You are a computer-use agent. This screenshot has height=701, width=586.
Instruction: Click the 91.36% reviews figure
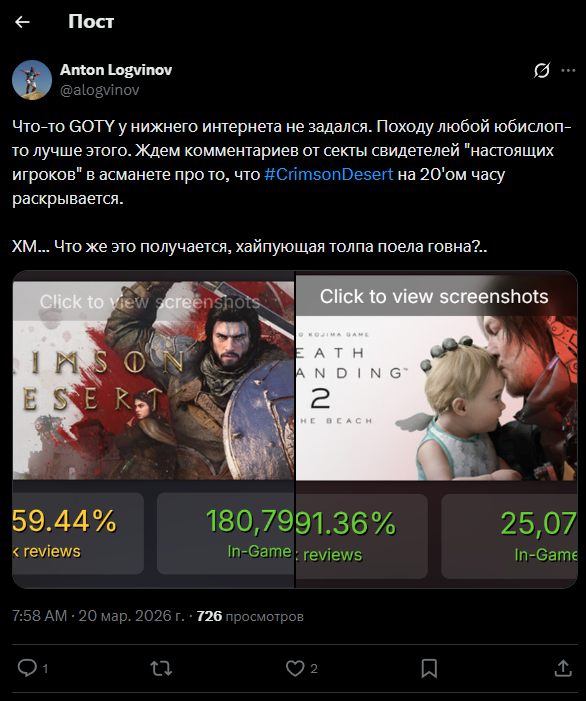click(346, 524)
